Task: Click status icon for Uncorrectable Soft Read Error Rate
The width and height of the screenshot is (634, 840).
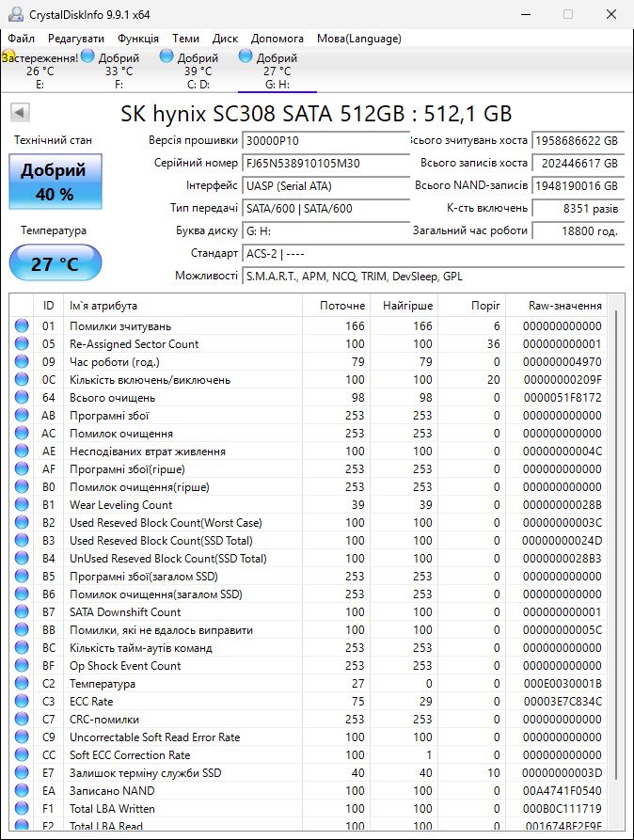Action: [x=22, y=737]
